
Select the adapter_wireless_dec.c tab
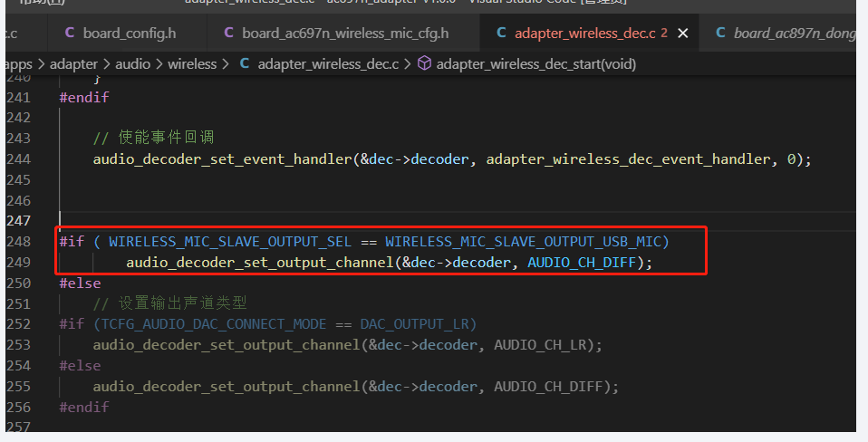pos(584,34)
